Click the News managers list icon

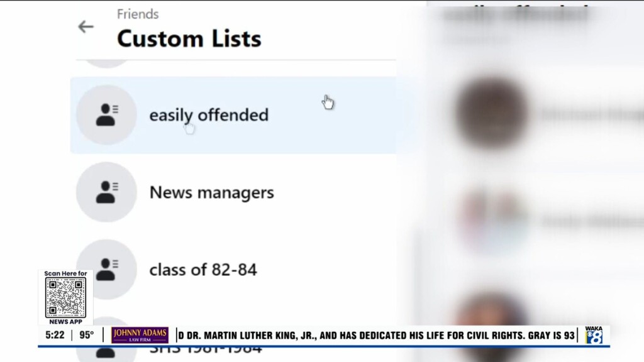click(106, 192)
